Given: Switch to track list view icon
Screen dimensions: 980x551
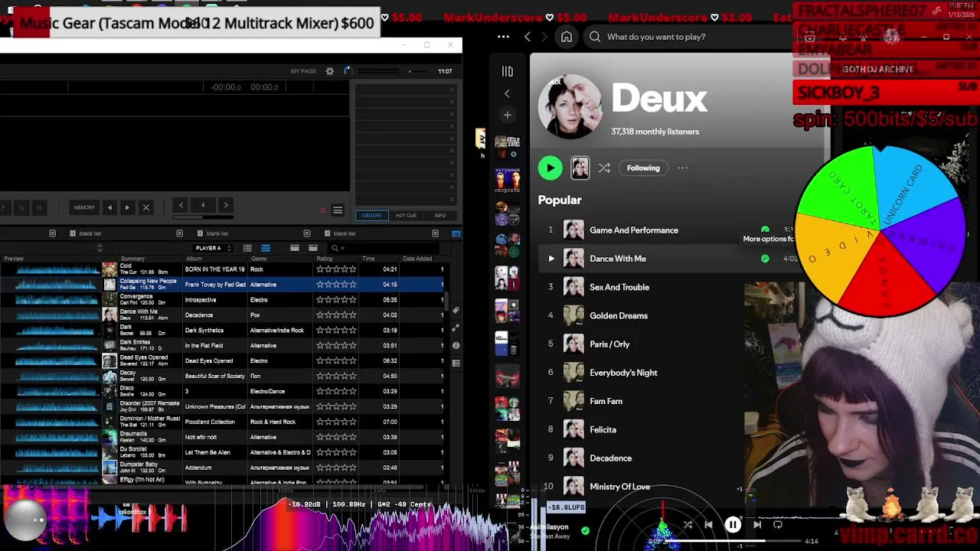Looking at the screenshot, I should [x=247, y=248].
